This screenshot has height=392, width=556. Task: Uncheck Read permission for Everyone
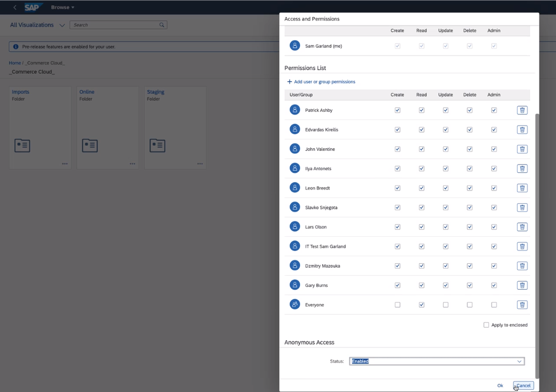click(x=422, y=304)
